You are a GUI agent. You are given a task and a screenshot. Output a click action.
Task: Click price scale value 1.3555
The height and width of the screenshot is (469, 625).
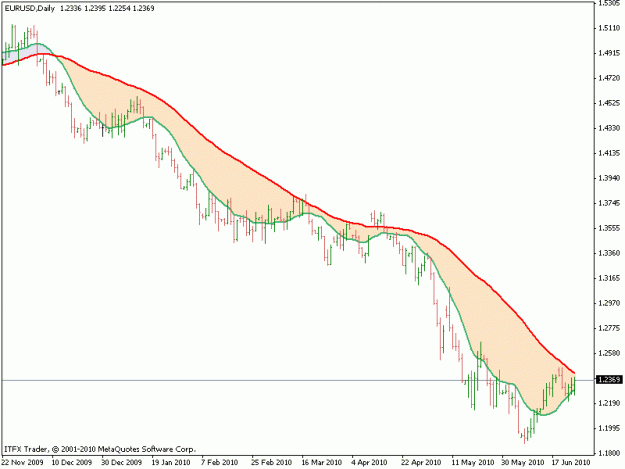(609, 228)
